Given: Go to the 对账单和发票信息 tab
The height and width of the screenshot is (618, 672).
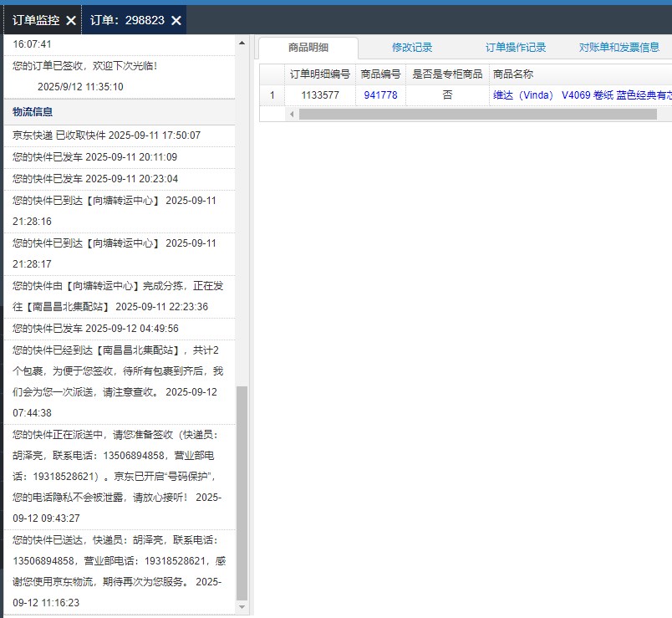Looking at the screenshot, I should (619, 48).
